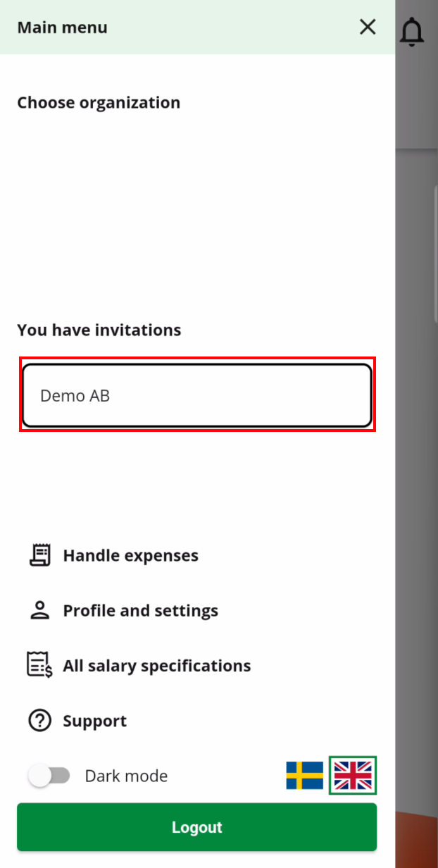Viewport: 438px width, 868px height.
Task: Close the Main menu with the X
Action: (368, 27)
